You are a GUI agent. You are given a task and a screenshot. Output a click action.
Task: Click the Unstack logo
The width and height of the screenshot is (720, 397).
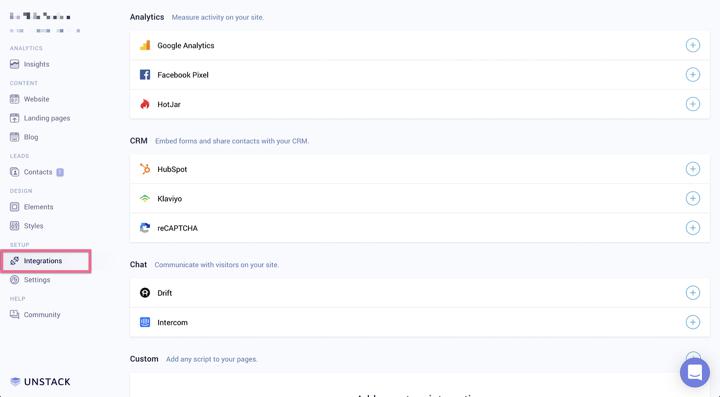[x=40, y=381]
